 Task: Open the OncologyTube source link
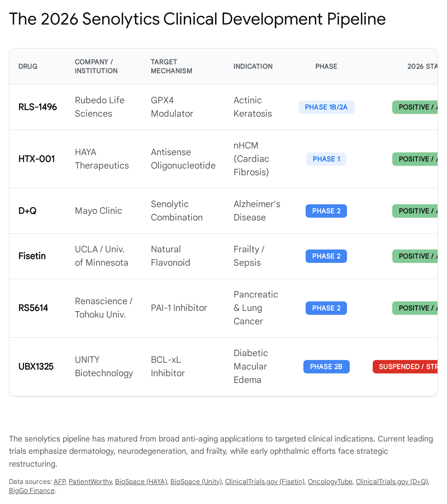[330, 481]
